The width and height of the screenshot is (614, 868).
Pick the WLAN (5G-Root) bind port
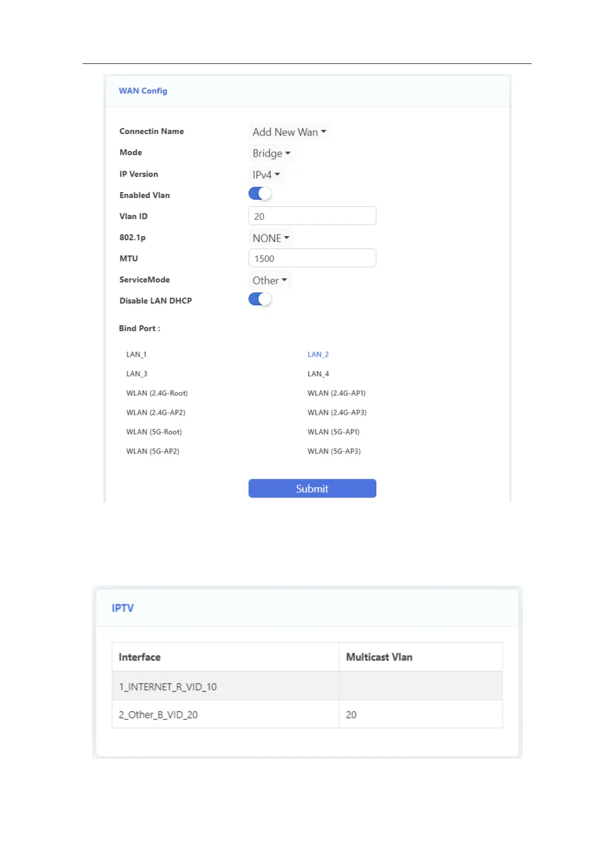pos(154,432)
